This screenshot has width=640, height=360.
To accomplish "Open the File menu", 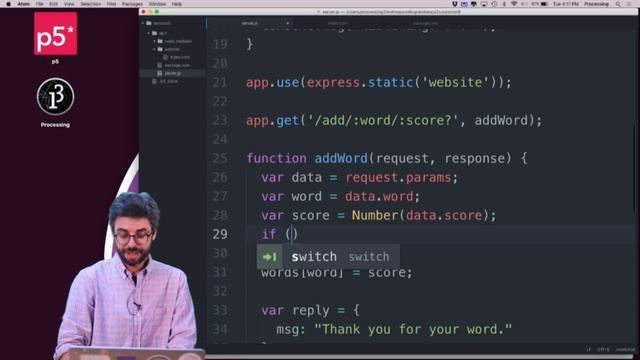I will point(40,4).
